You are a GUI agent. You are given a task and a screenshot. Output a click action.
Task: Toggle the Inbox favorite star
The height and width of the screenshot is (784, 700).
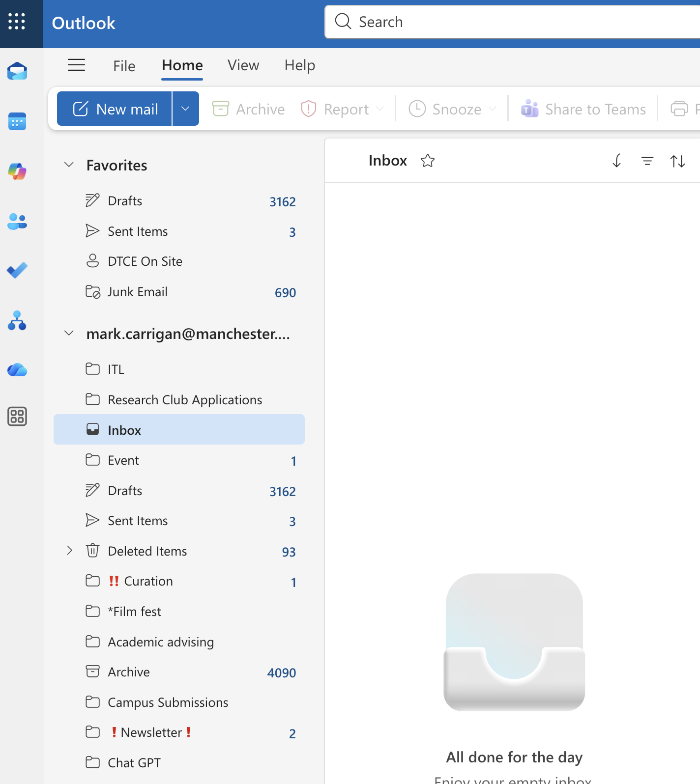428,161
